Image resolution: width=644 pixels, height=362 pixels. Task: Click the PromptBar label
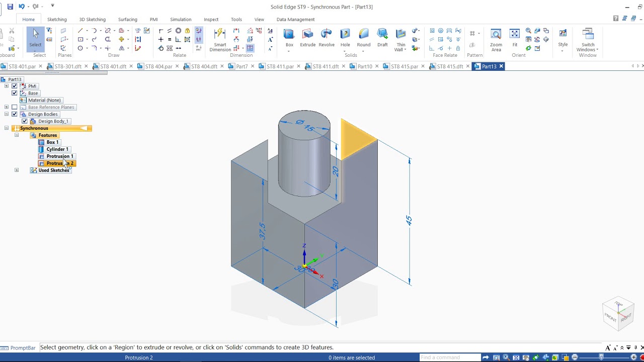[23, 348]
